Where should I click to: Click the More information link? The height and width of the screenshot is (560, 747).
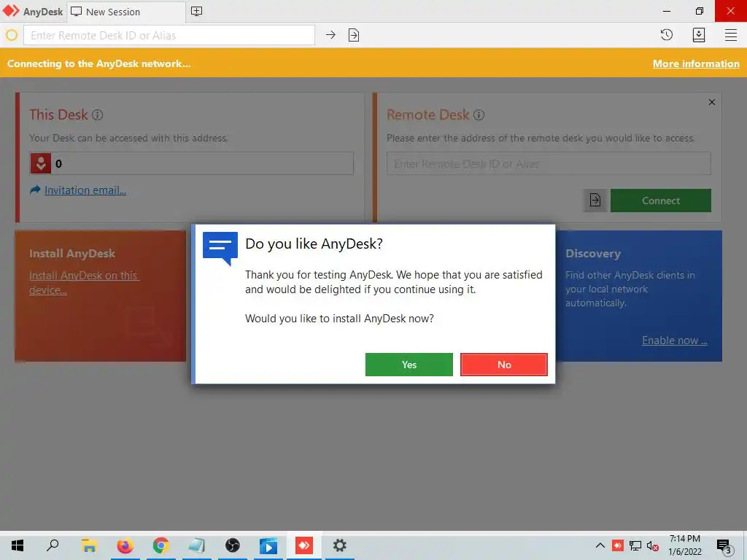click(695, 63)
